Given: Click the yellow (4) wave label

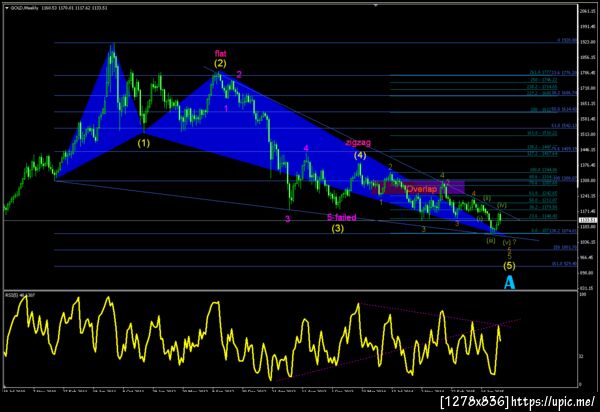Looking at the screenshot, I should [360, 155].
